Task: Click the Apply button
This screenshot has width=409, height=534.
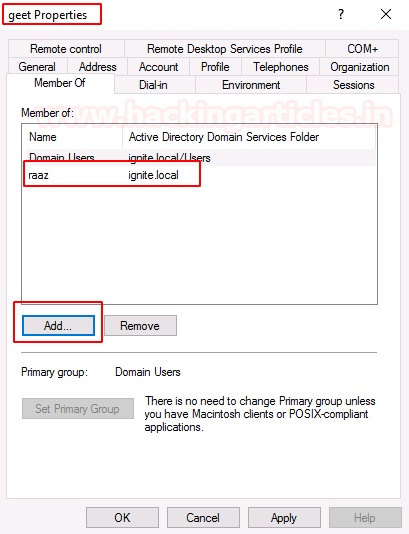Action: point(284,518)
